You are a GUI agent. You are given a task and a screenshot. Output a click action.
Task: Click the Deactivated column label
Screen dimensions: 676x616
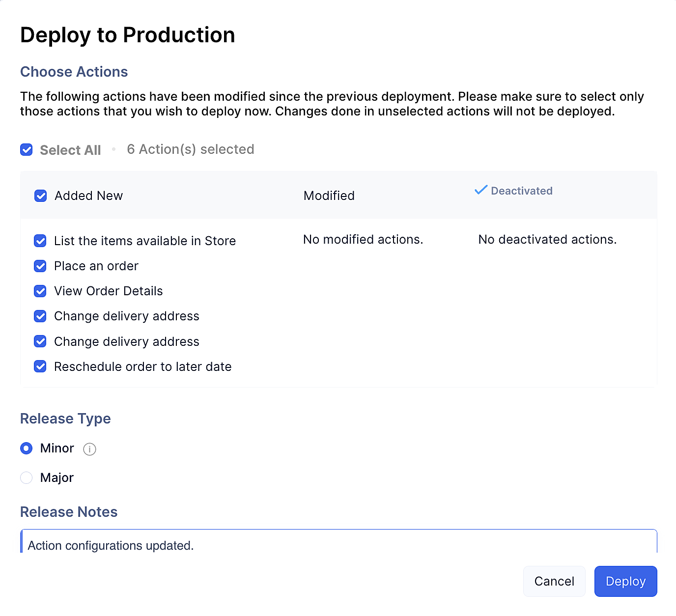tap(521, 191)
